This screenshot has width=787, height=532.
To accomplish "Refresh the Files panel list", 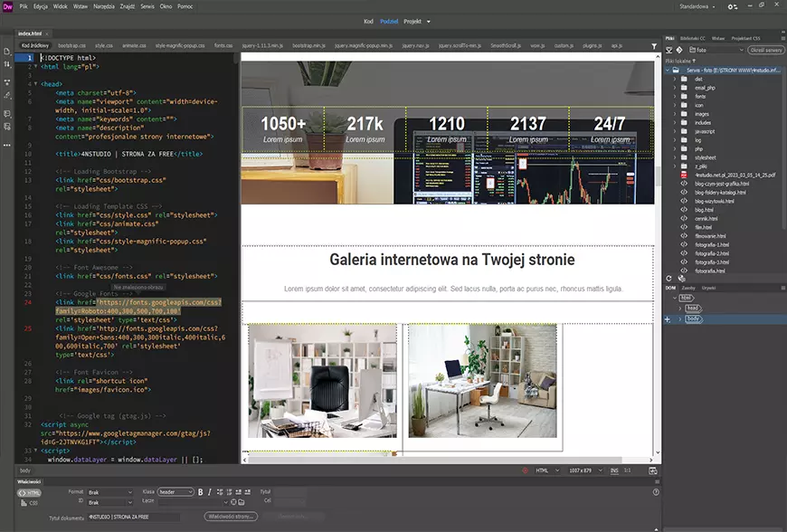I will 668,278.
